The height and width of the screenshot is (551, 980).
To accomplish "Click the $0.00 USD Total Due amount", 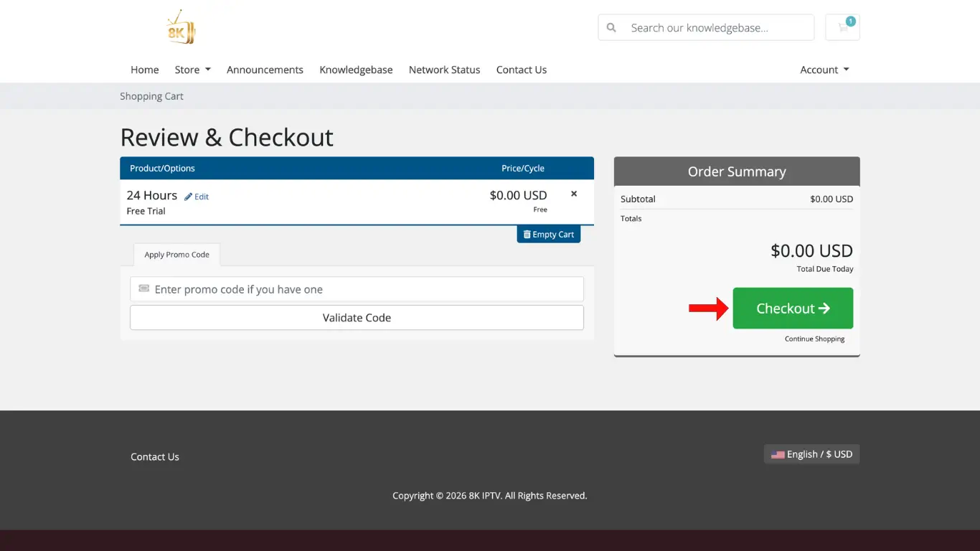I will pos(811,251).
